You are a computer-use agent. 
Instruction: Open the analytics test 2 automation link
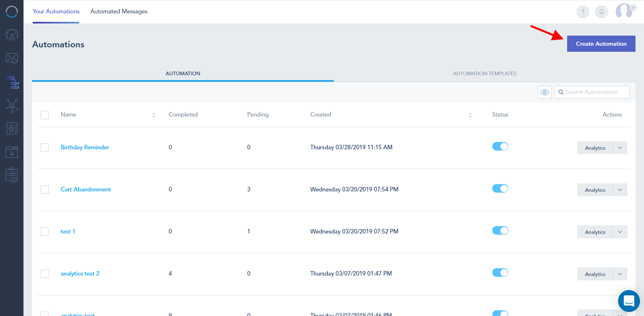pyautogui.click(x=80, y=274)
